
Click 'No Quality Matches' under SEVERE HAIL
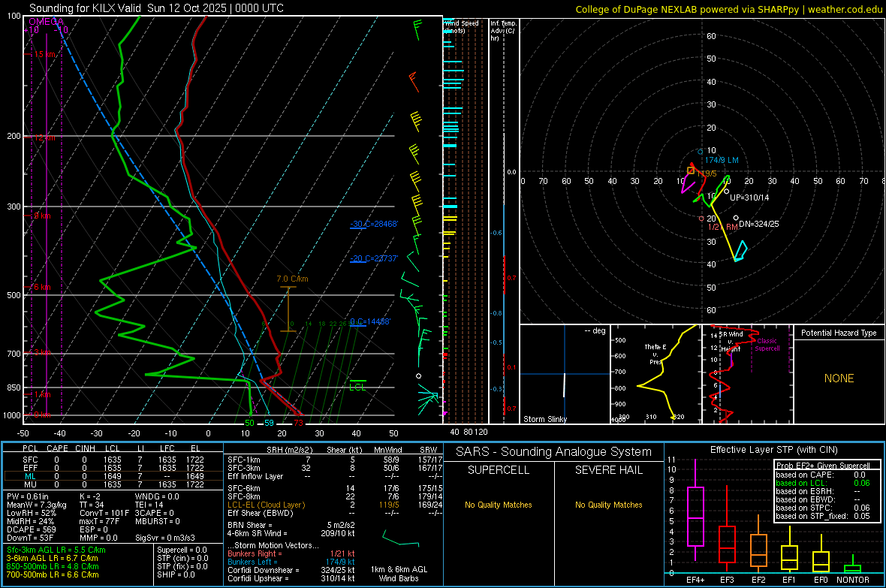click(x=608, y=505)
